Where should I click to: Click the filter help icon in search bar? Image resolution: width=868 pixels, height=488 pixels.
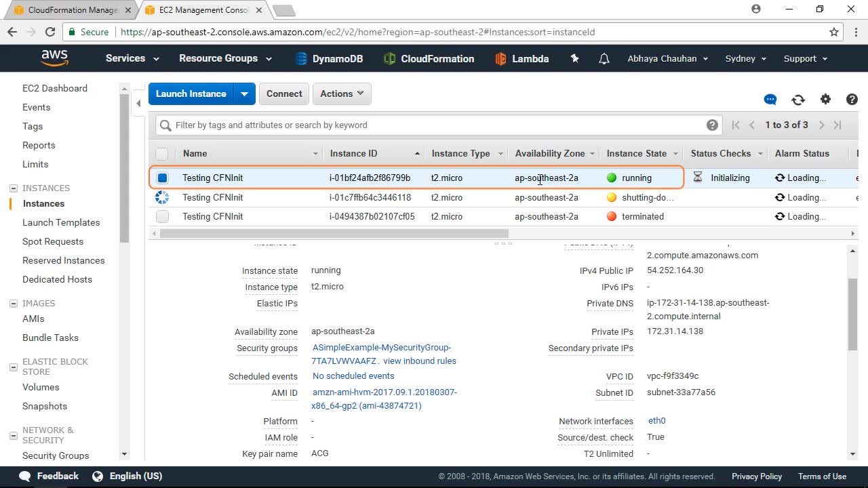click(712, 125)
